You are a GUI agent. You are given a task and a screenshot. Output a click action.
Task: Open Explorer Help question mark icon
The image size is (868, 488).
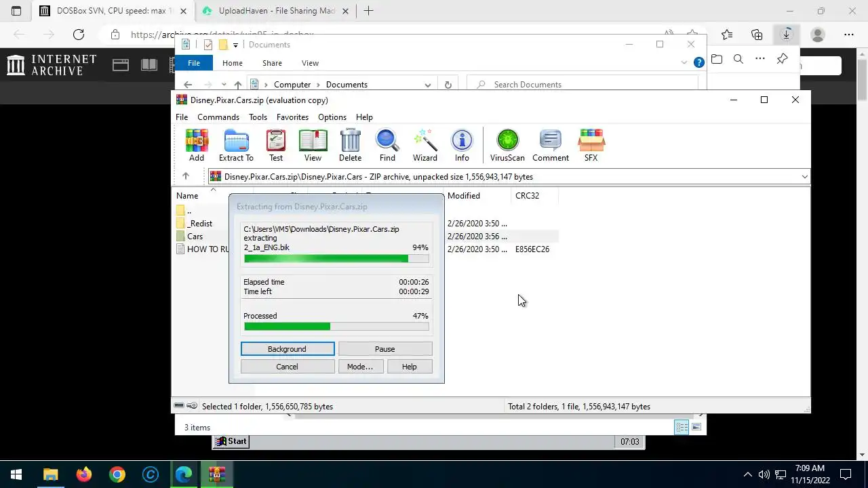point(699,62)
